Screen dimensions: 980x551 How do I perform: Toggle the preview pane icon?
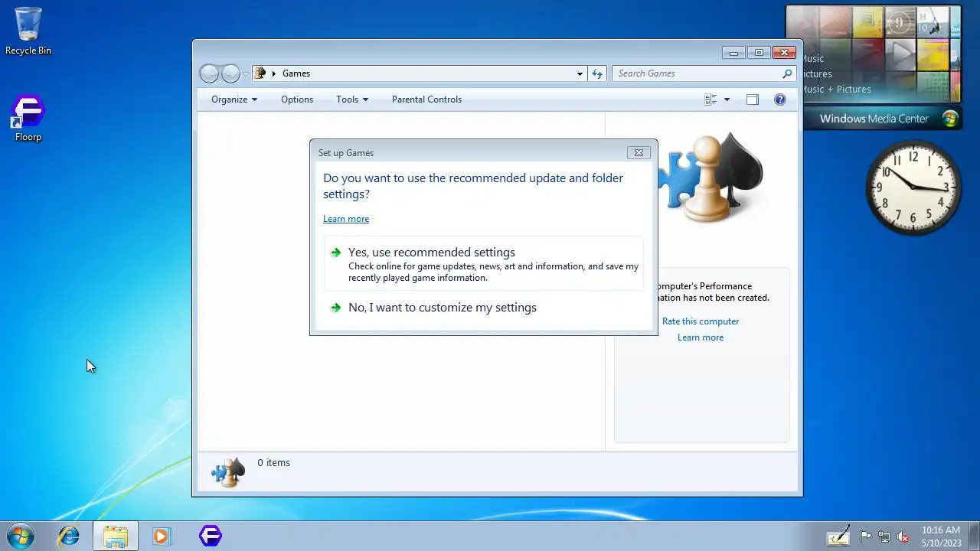(753, 99)
